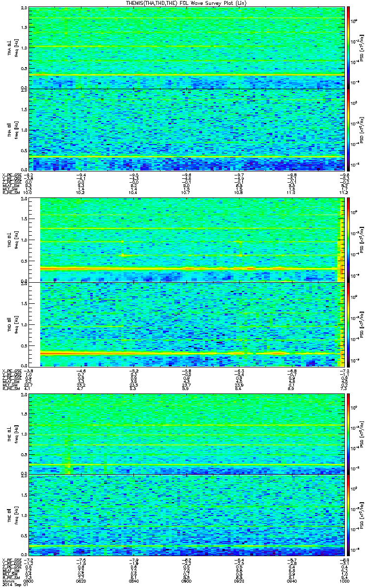Click the 0920 time tick label

point(239,581)
